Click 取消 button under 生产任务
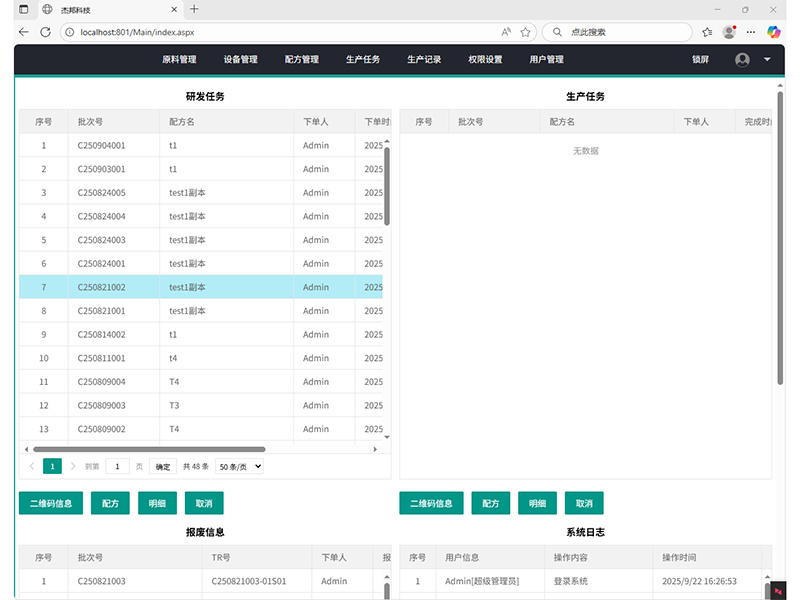The image size is (800, 600). pos(584,503)
